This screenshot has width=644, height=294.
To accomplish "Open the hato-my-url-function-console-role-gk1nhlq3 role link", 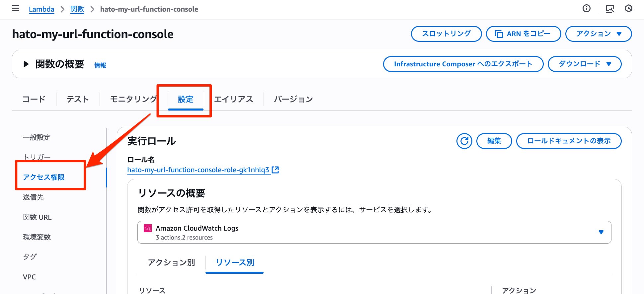I will point(198,170).
